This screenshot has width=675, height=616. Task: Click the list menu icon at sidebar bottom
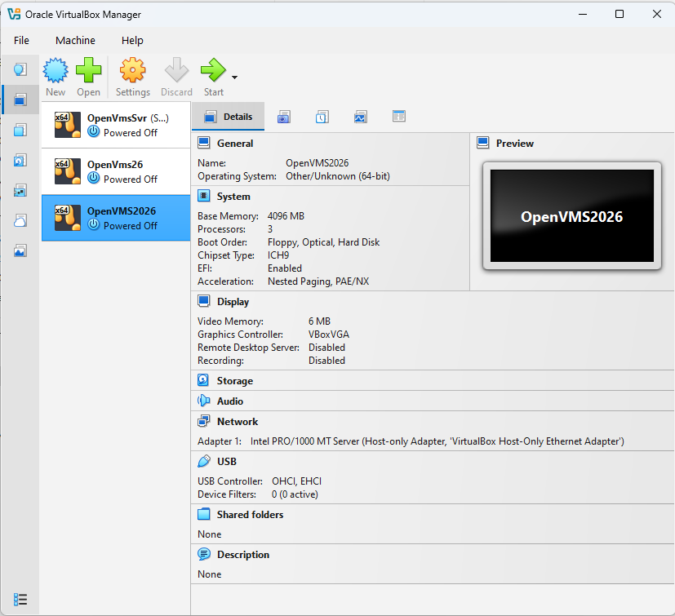point(20,599)
